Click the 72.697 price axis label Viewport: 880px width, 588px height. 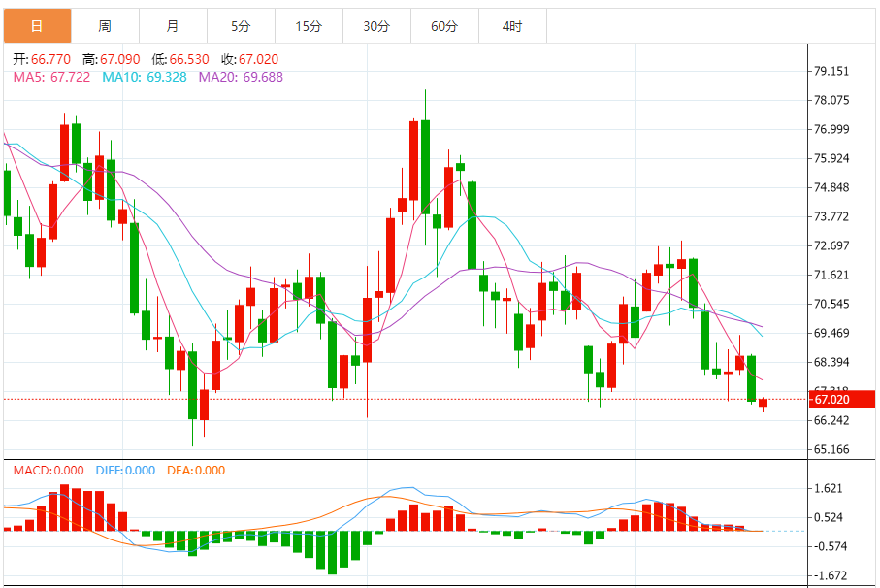[831, 245]
